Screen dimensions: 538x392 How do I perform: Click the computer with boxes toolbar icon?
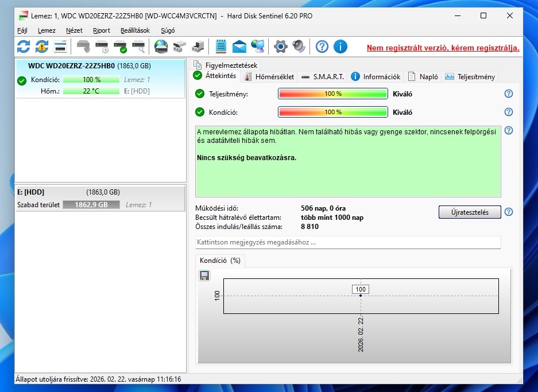click(x=198, y=46)
